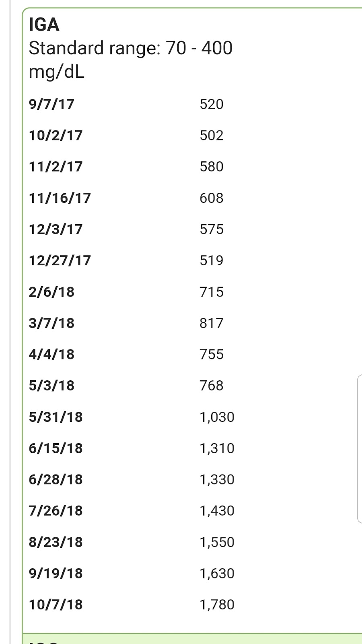Click the 502 result value

point(211,135)
